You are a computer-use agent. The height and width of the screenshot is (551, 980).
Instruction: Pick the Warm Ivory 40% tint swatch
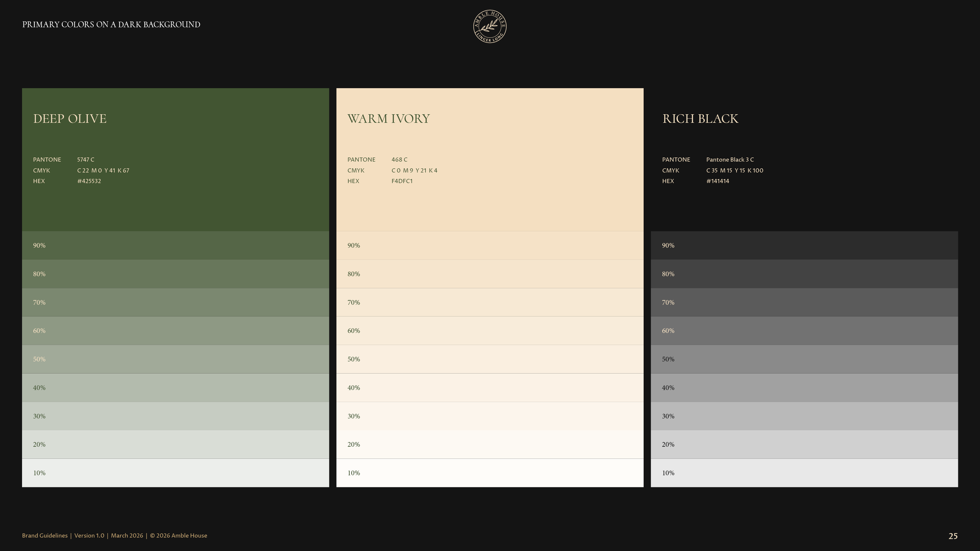pyautogui.click(x=490, y=388)
